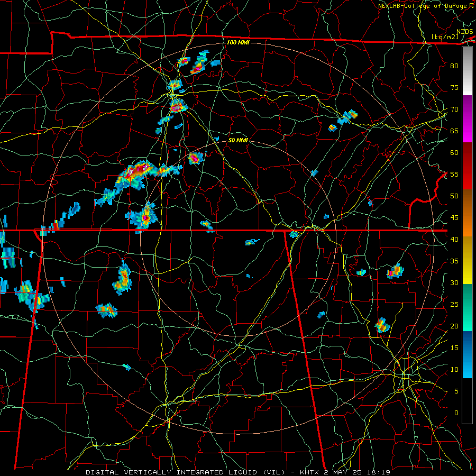The width and height of the screenshot is (476, 476).
Task: Click the 20 value on the color scale
Action: tap(454, 326)
